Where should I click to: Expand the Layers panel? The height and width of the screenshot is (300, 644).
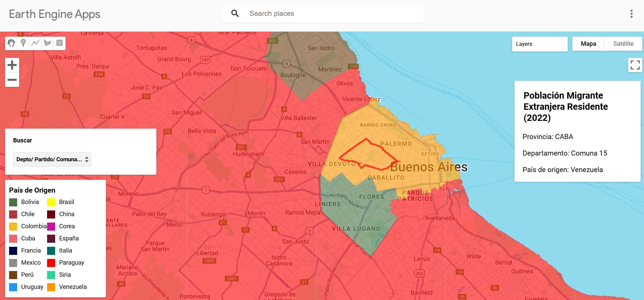point(539,44)
